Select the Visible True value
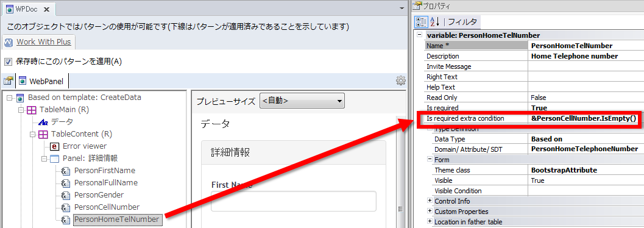 586,180
